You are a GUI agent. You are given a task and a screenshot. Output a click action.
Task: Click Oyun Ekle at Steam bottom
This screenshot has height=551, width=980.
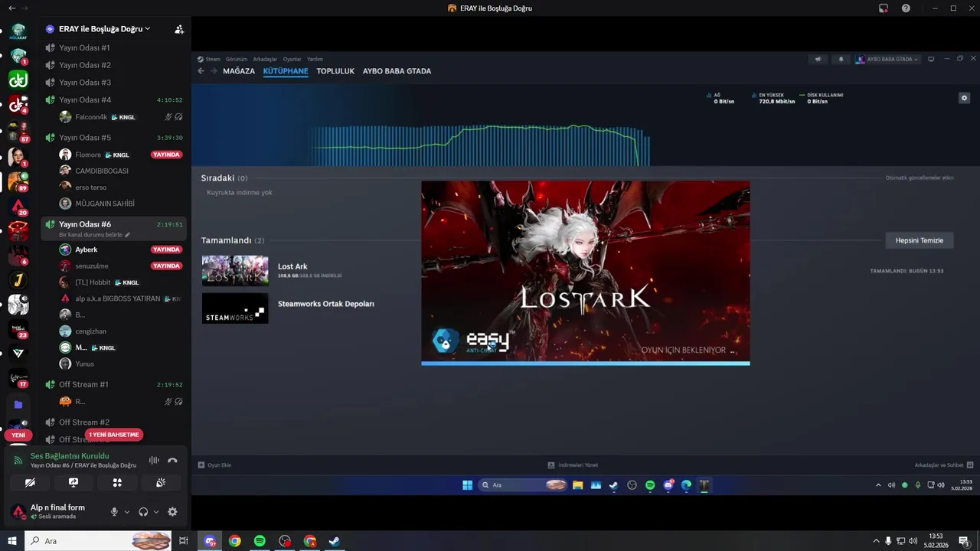215,465
